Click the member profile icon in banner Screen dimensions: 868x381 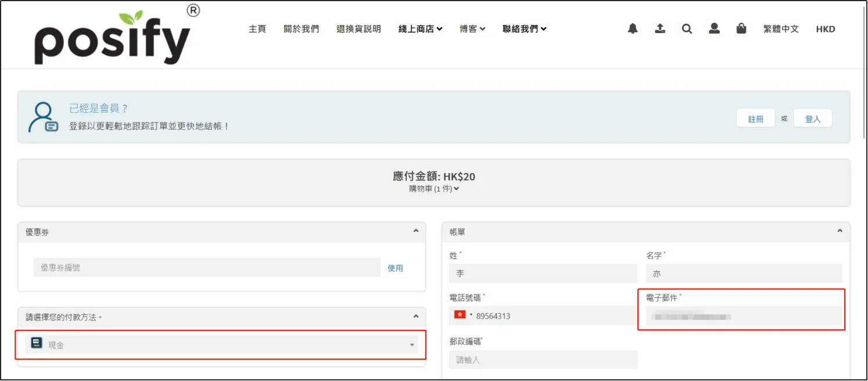tap(44, 117)
